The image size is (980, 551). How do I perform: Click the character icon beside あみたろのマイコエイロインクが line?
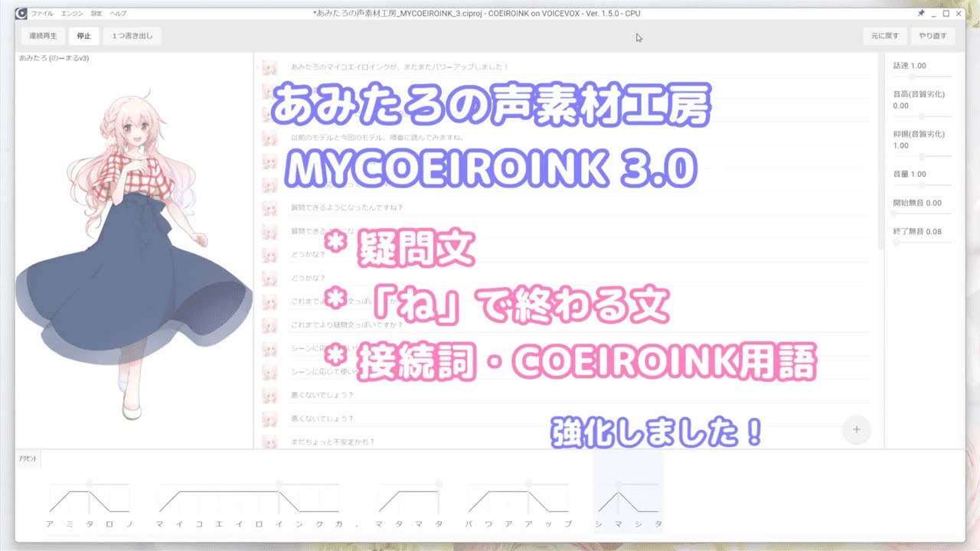tap(269, 67)
